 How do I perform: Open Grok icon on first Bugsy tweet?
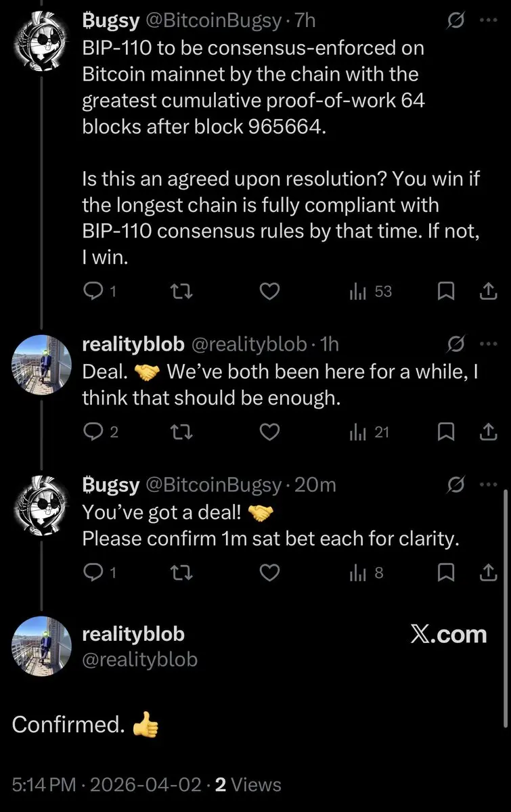tap(456, 21)
